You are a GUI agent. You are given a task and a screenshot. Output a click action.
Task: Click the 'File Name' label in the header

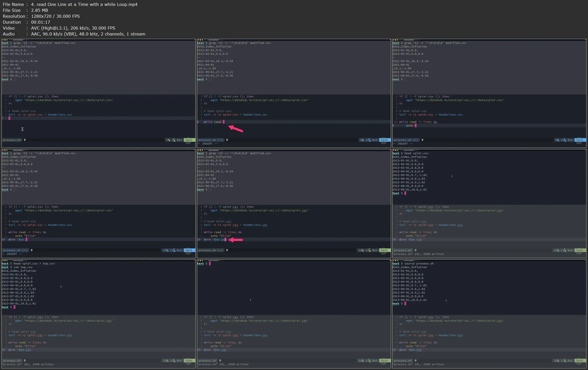pyautogui.click(x=13, y=4)
